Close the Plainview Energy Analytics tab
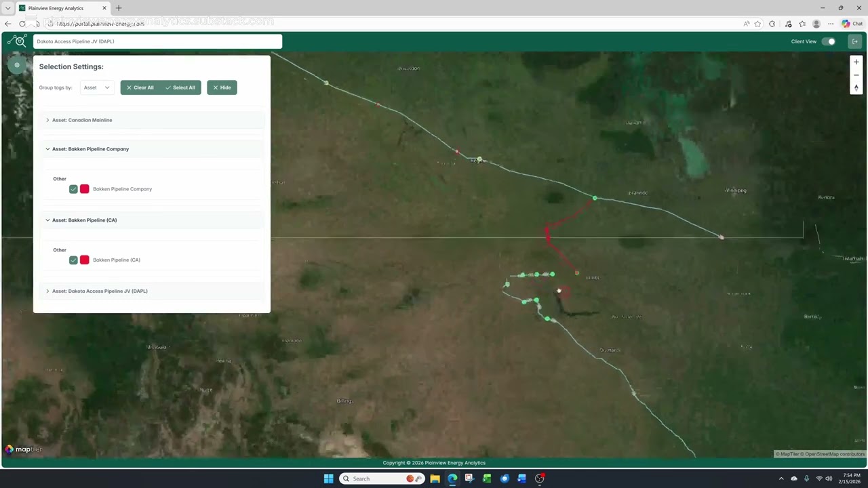The width and height of the screenshot is (868, 488). click(x=104, y=8)
